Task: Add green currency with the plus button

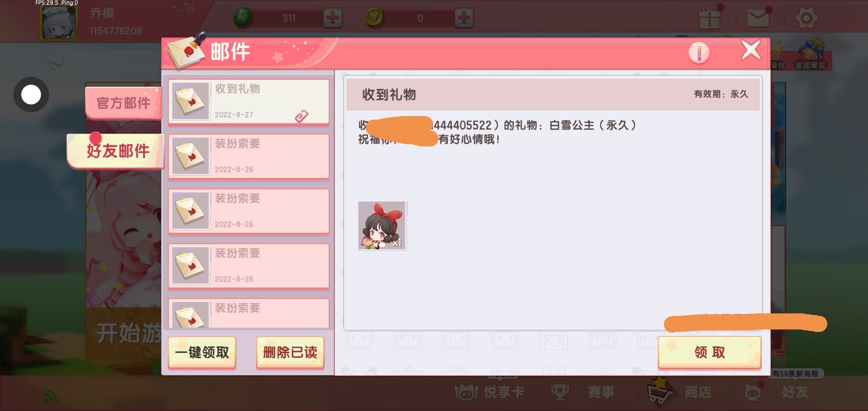Action: (332, 18)
